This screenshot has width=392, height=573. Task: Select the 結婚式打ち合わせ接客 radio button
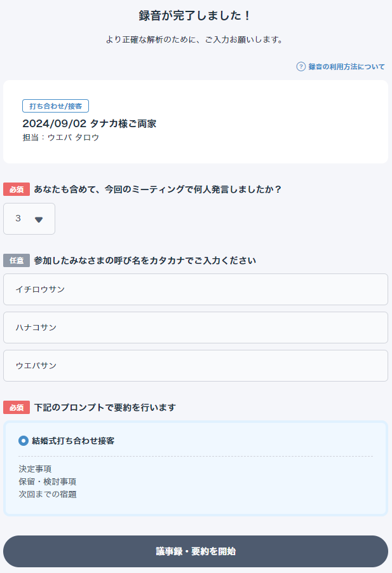[x=24, y=441]
